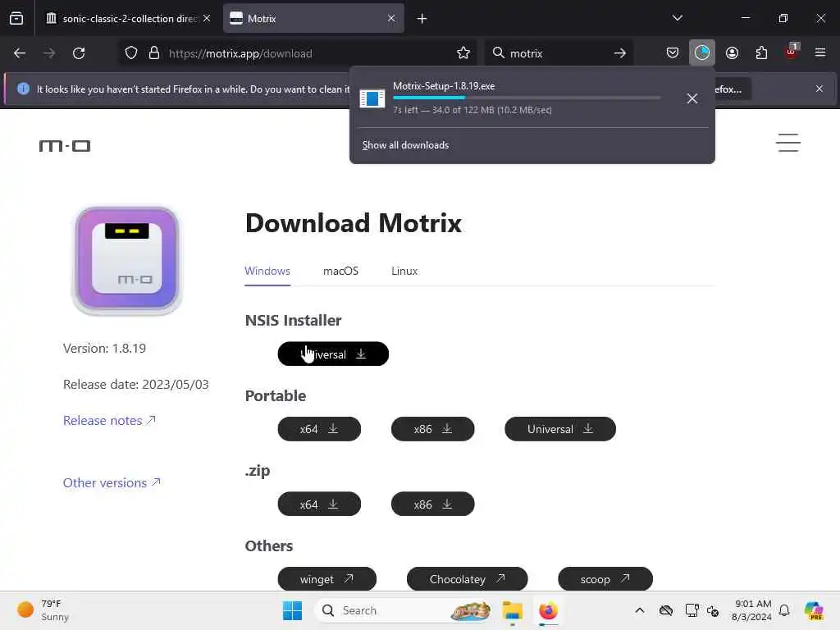The width and height of the screenshot is (840, 630).
Task: Expand the list all tabs chevron
Action: [677, 18]
